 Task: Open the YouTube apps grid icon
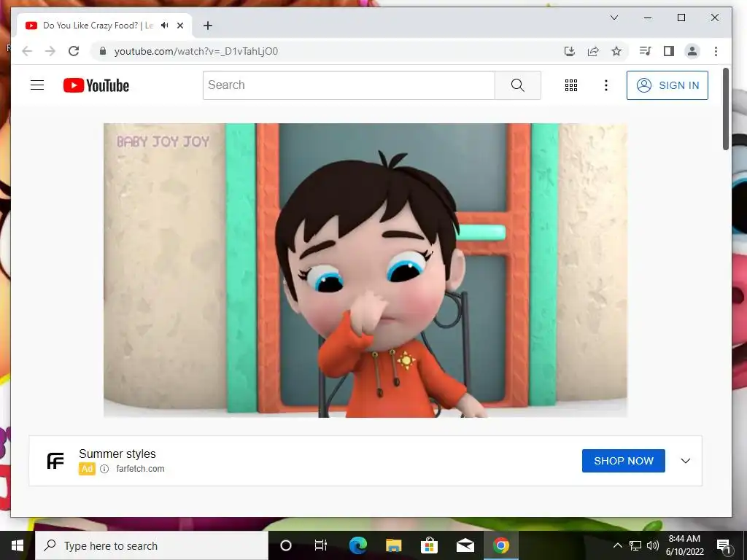[570, 85]
